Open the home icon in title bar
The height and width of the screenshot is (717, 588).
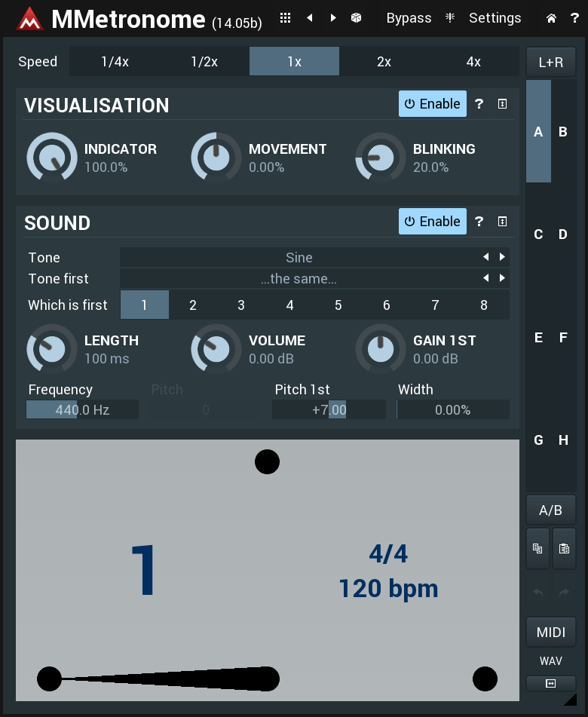point(551,18)
